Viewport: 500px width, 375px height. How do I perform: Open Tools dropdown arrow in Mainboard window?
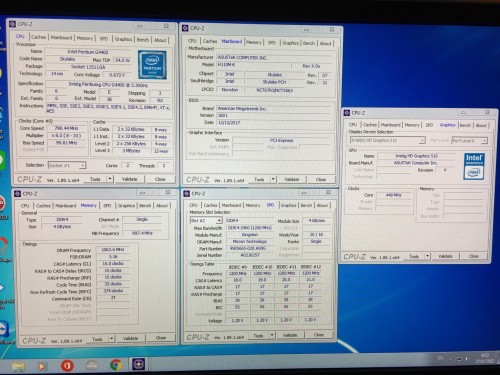coord(273,179)
